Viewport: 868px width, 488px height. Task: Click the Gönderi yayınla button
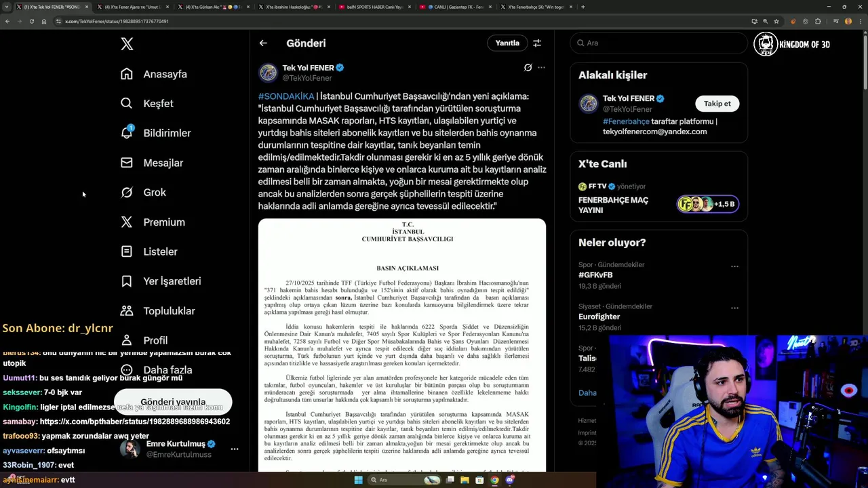coord(173,402)
